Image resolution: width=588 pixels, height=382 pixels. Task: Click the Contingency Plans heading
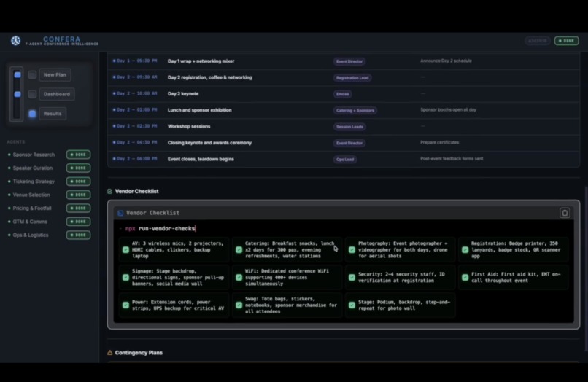click(x=139, y=353)
